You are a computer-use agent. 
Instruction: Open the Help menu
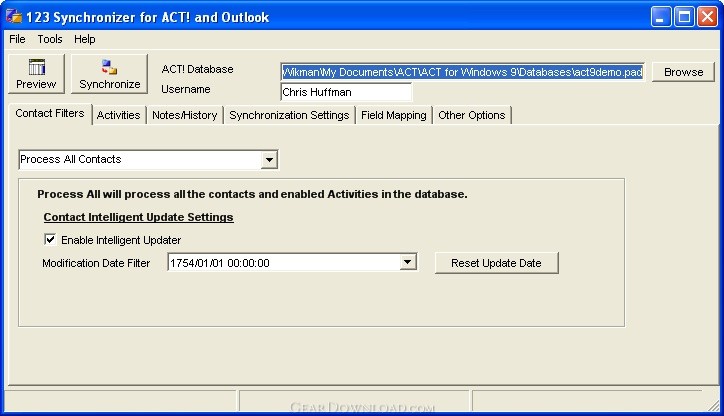click(84, 39)
